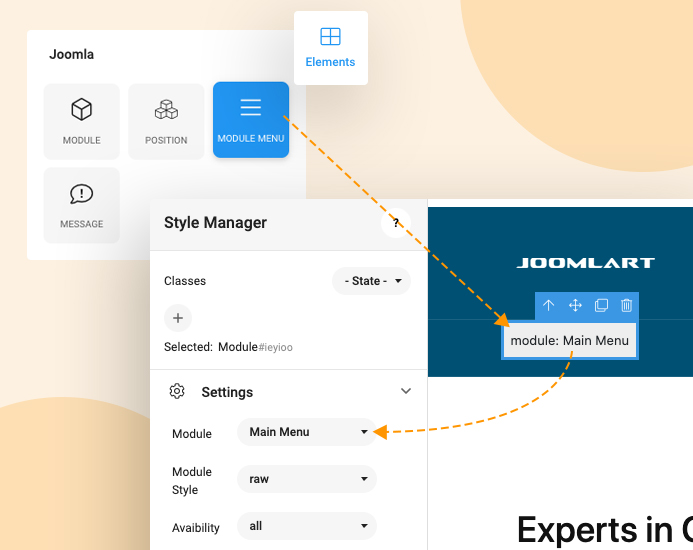Click the Classes label
693x550 pixels.
point(185,281)
